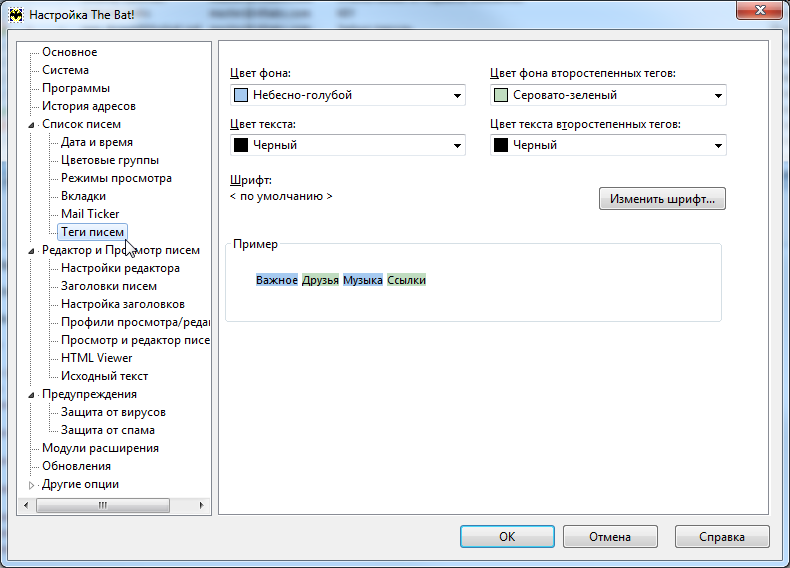Click the Изменить шрифт button

(x=662, y=199)
